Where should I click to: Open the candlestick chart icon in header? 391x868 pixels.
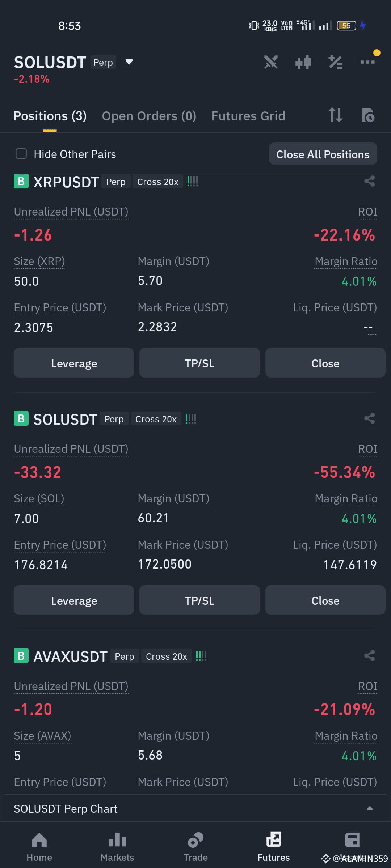click(x=303, y=62)
